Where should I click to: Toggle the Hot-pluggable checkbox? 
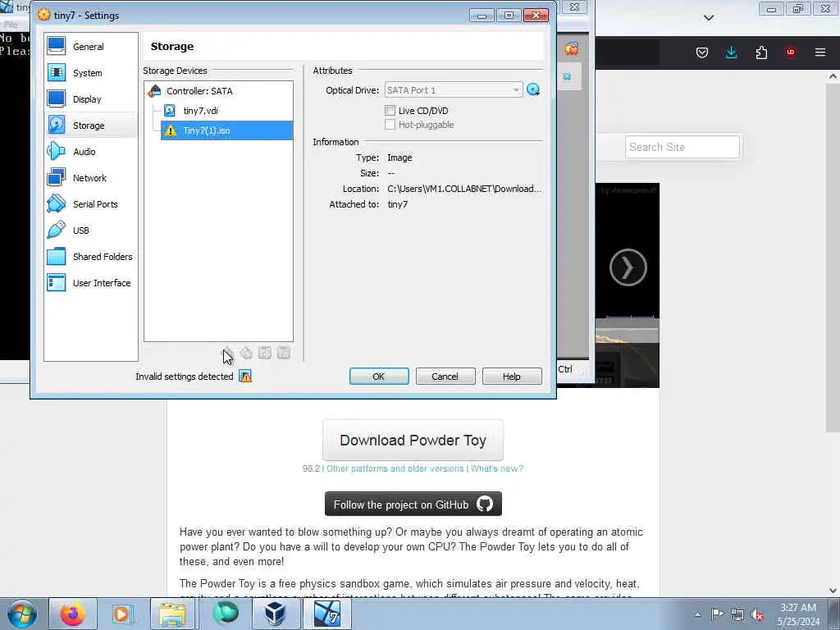390,125
